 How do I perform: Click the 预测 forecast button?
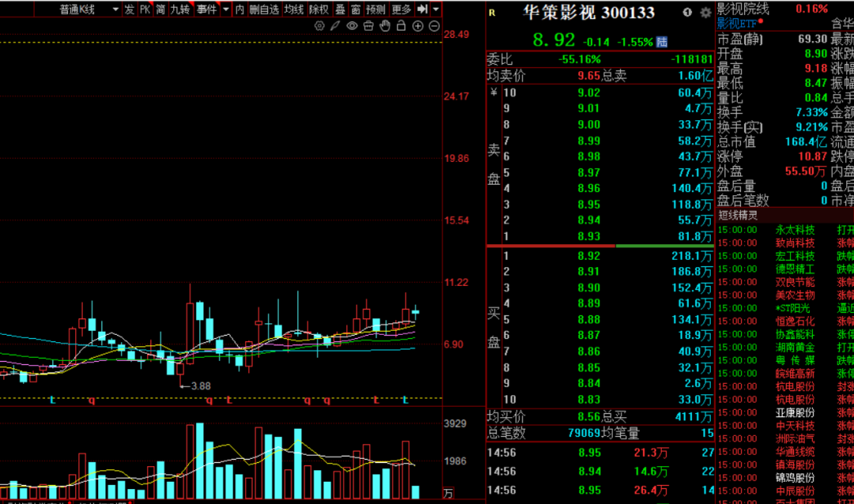(x=376, y=9)
